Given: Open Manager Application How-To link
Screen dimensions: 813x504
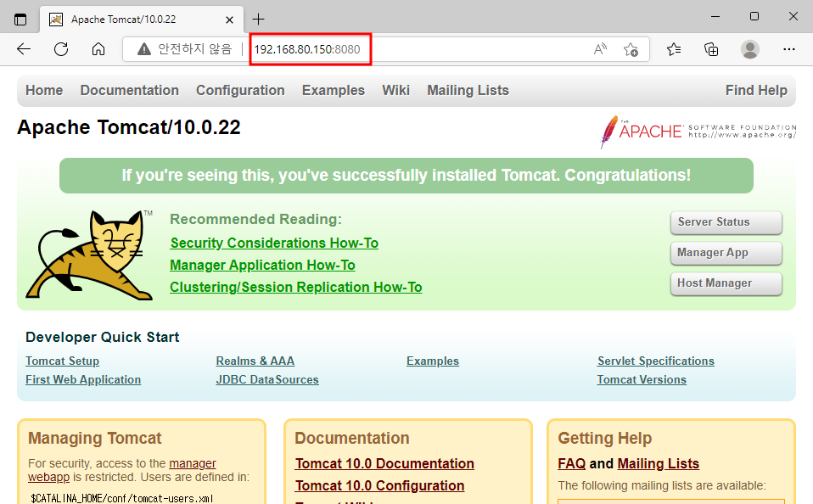Looking at the screenshot, I should pyautogui.click(x=262, y=266).
